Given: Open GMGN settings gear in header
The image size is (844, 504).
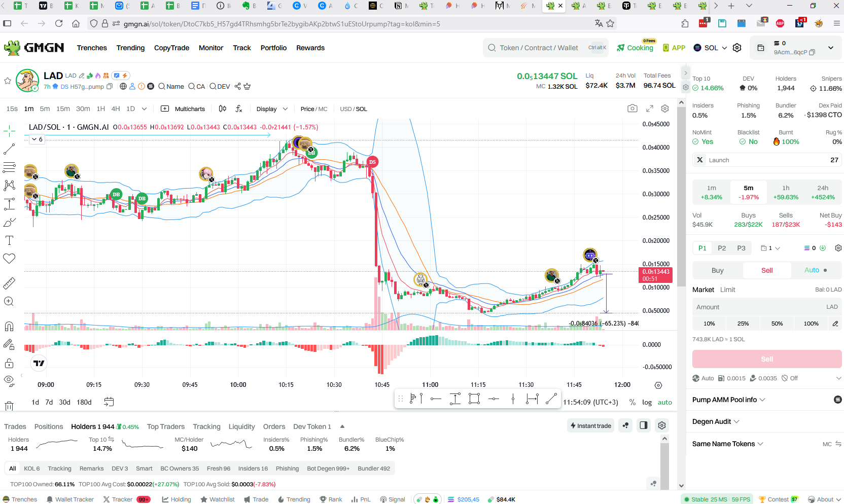Looking at the screenshot, I should (x=737, y=48).
